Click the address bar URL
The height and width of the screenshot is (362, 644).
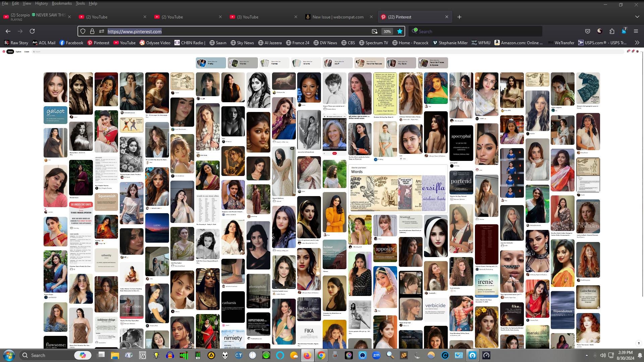[x=135, y=31]
